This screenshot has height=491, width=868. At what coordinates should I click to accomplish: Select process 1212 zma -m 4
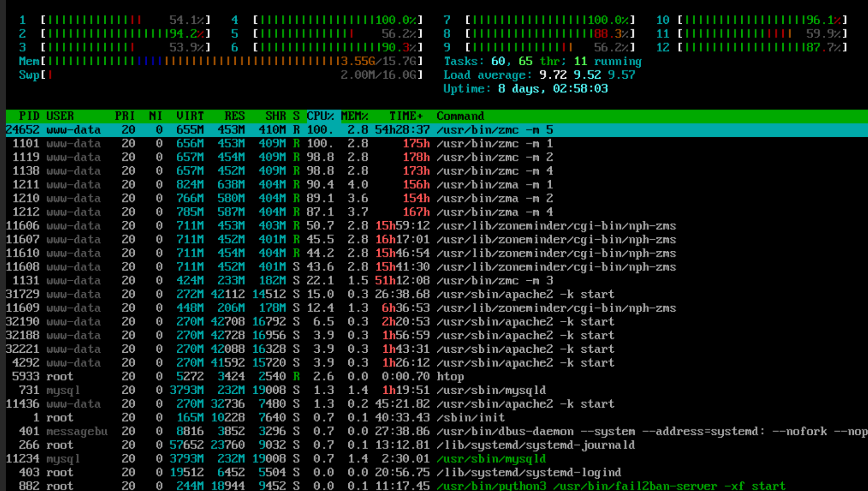coord(436,212)
